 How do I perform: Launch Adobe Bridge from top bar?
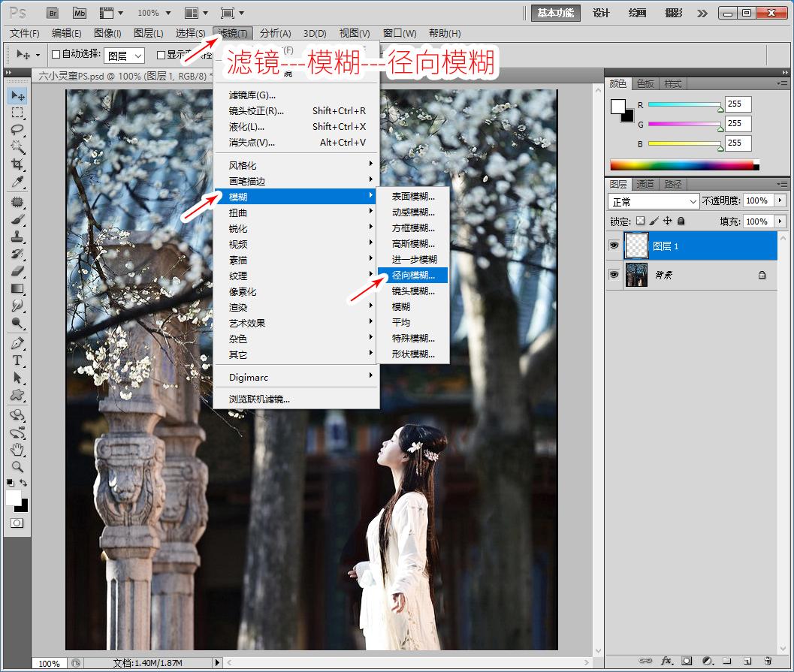point(53,13)
